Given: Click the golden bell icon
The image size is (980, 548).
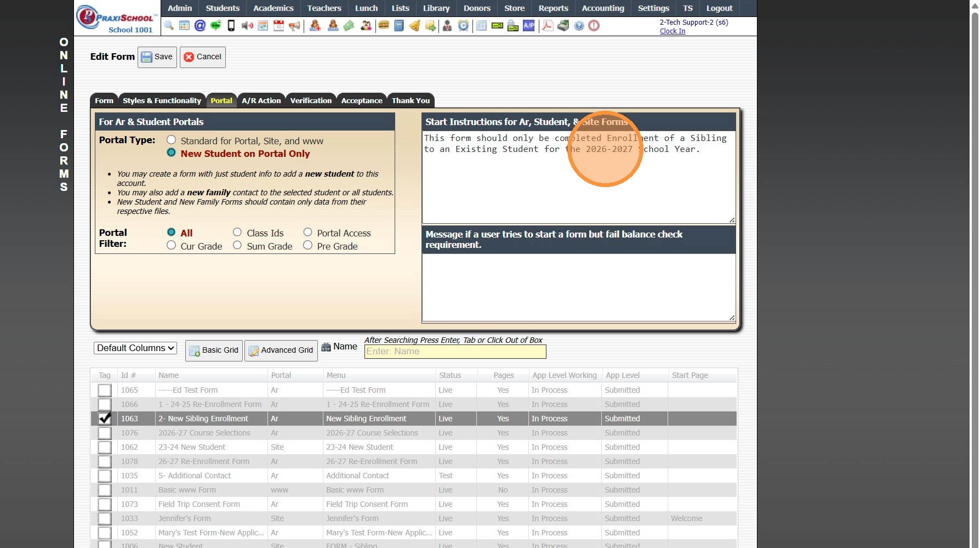Looking at the screenshot, I should (415, 26).
